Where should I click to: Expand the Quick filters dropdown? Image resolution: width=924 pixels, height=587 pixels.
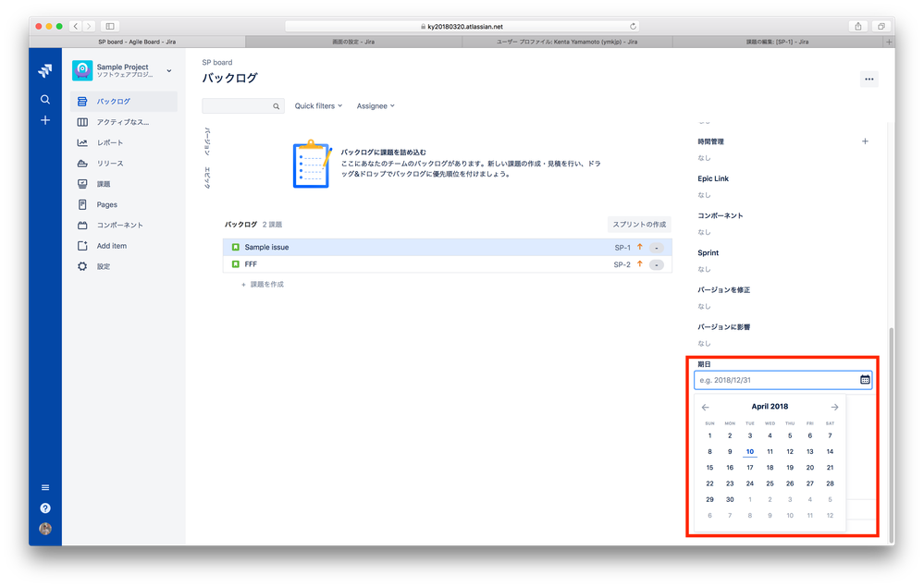click(x=318, y=106)
